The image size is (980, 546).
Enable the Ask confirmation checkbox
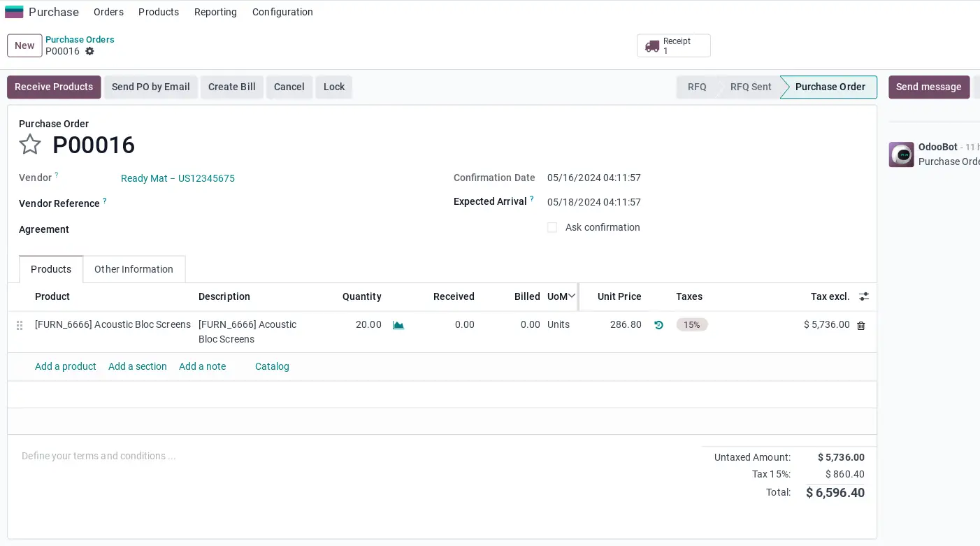point(552,228)
